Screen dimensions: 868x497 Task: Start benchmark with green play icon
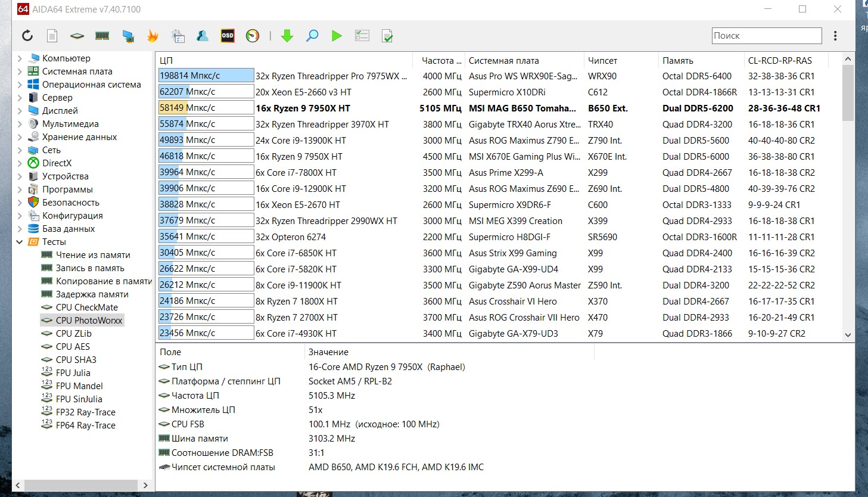[337, 36]
